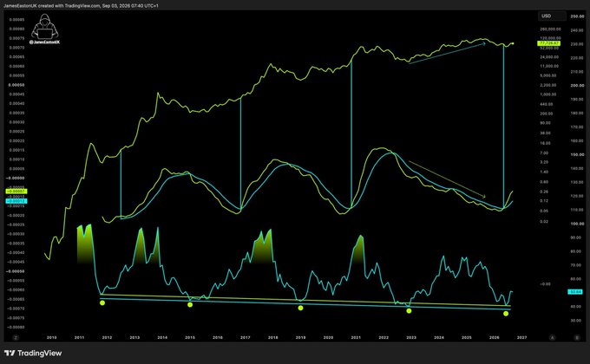Click the 2024 label on the time axis
590x364 pixels.
pyautogui.click(x=439, y=338)
